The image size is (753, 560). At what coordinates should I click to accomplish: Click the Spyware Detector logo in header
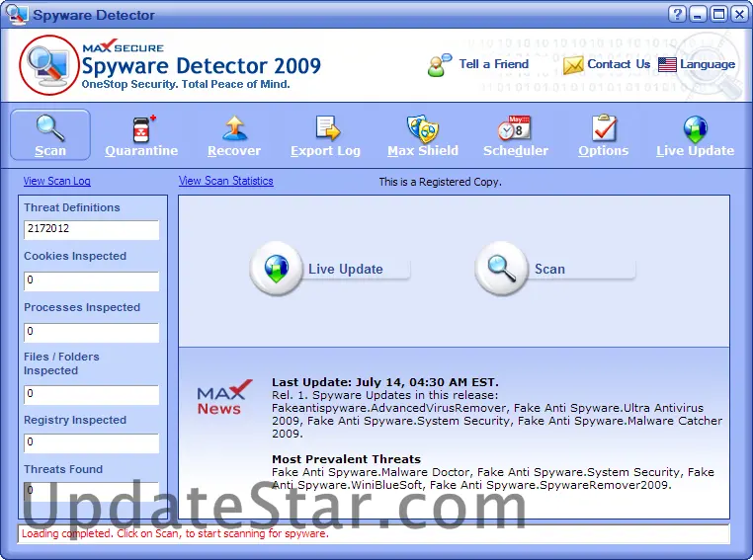tap(49, 64)
